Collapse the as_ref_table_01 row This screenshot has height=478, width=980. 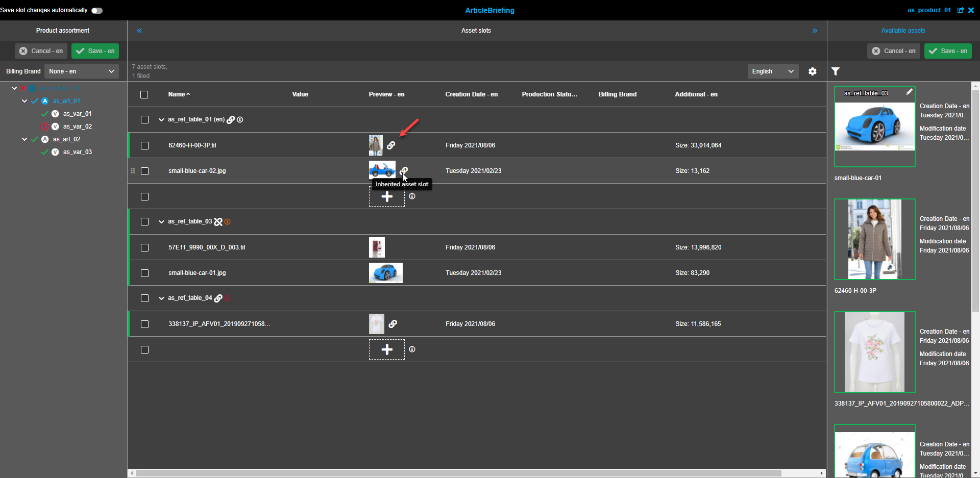coord(161,119)
